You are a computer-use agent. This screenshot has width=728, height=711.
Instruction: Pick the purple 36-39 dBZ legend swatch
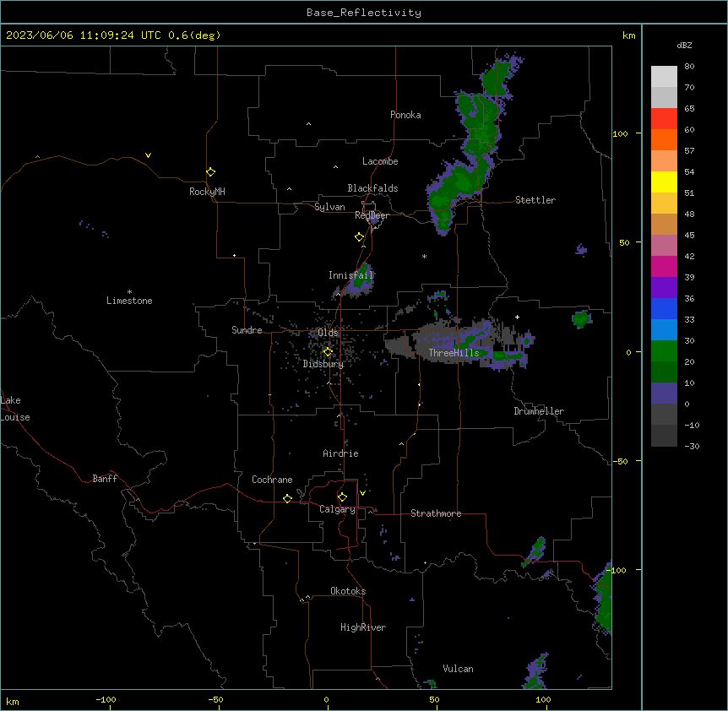[x=664, y=288]
